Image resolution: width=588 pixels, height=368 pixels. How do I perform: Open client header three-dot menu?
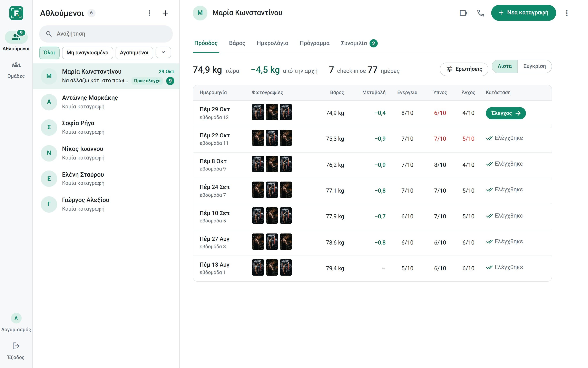tap(567, 13)
